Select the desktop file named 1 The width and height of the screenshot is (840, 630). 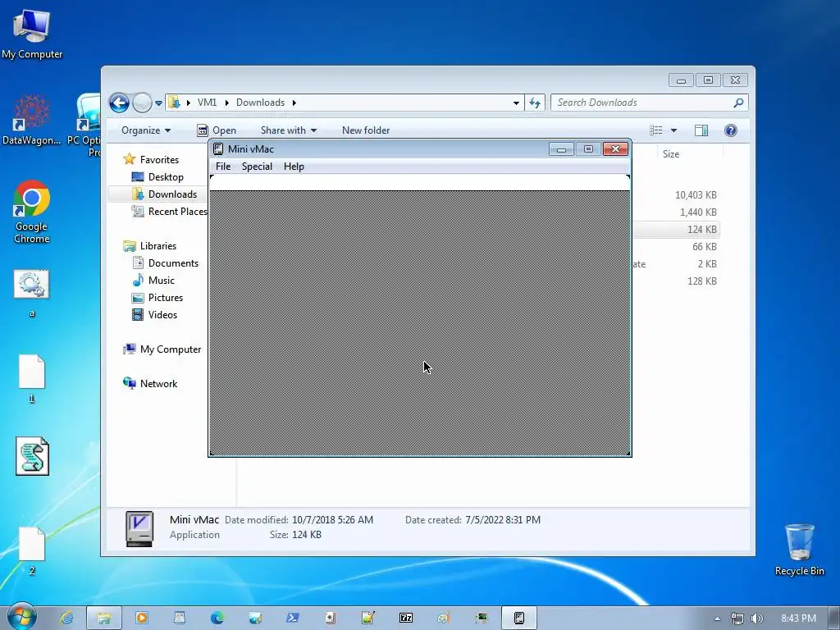click(32, 378)
